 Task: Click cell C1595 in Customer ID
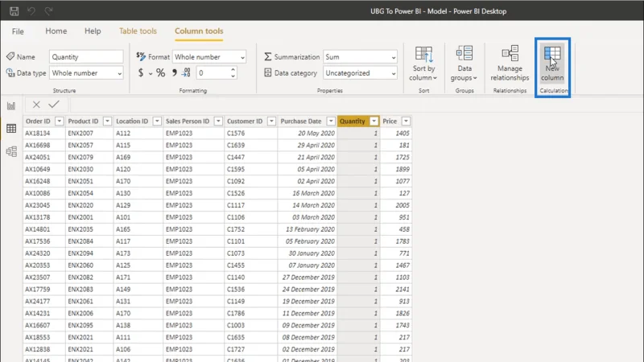tap(250, 169)
